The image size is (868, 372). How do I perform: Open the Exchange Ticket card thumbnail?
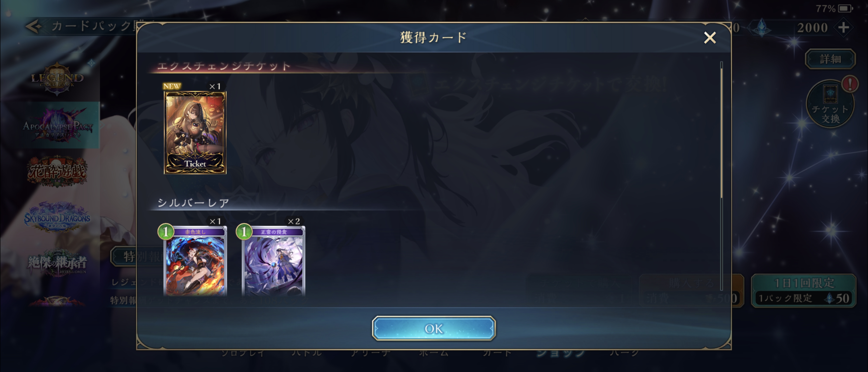195,133
